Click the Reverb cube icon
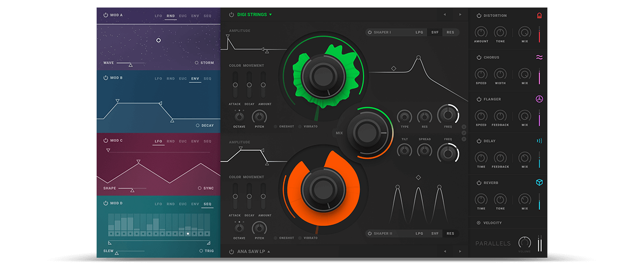644x269 pixels. click(539, 183)
